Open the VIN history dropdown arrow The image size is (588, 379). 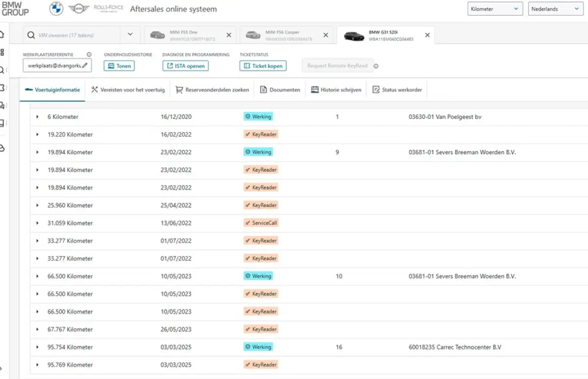130,35
